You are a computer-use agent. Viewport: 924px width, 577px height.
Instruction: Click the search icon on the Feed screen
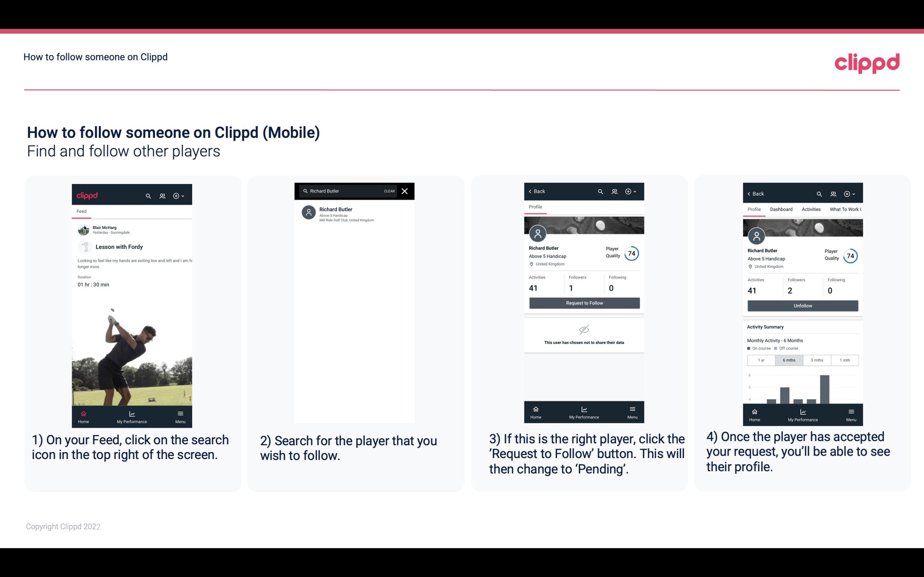148,195
